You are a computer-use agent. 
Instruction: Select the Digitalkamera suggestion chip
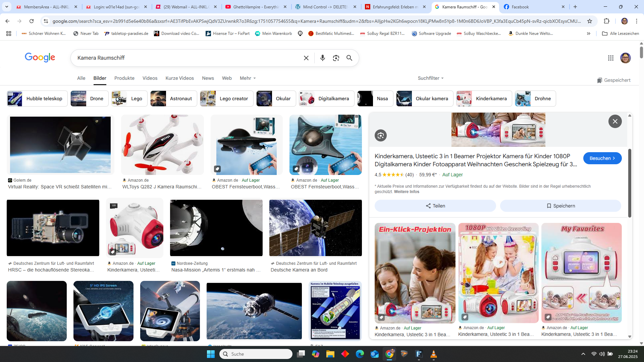[x=327, y=99]
